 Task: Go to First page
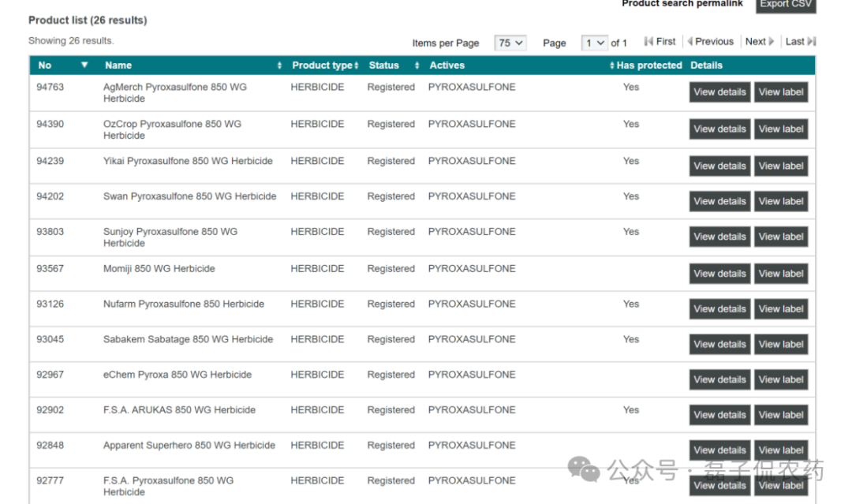(660, 41)
